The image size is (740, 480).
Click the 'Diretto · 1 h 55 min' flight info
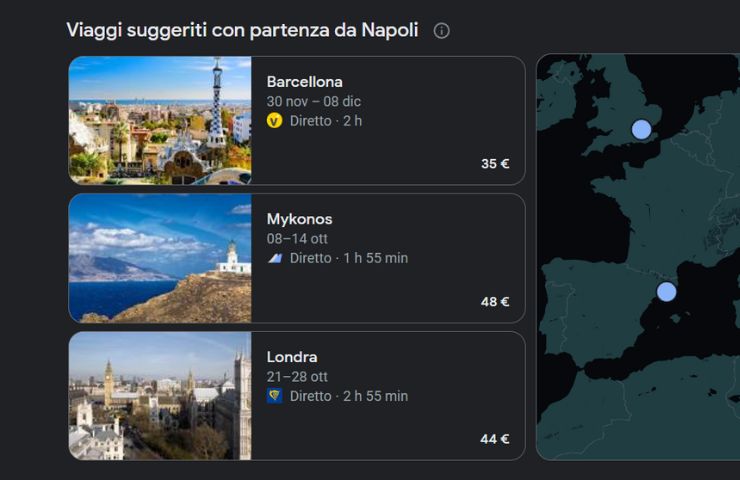349,258
